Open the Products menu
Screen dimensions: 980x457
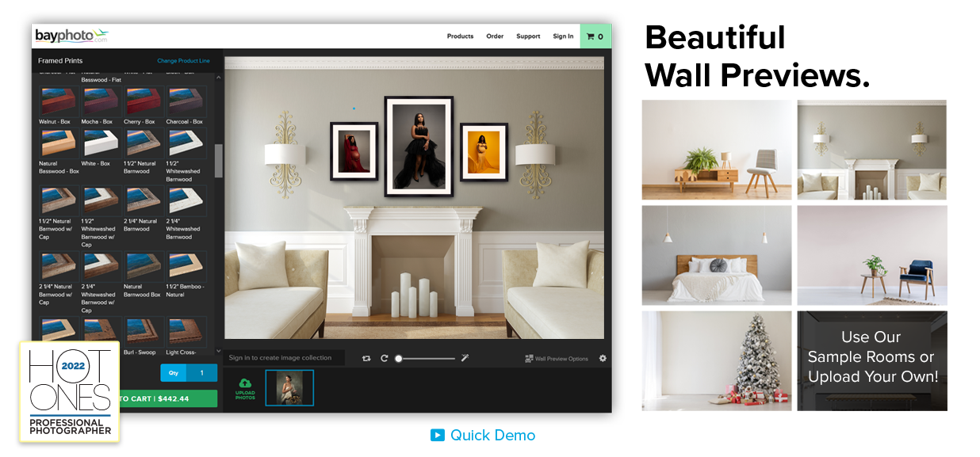[x=460, y=36]
